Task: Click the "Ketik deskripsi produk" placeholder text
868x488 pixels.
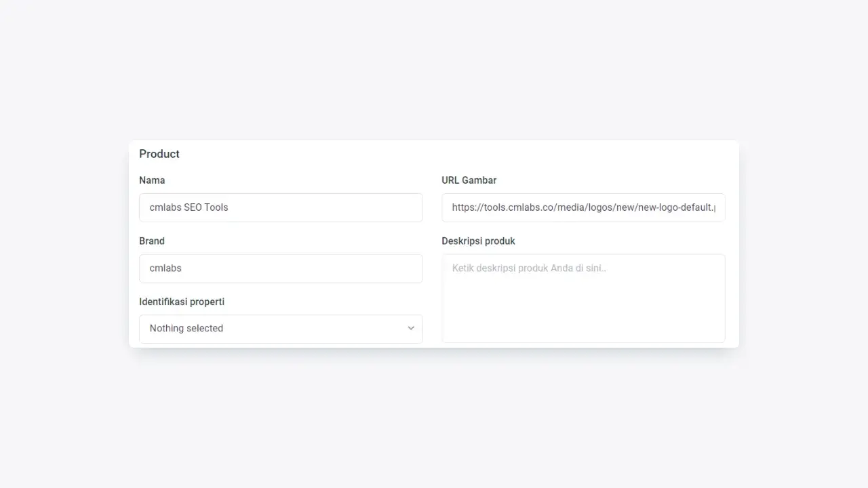Action: (529, 268)
